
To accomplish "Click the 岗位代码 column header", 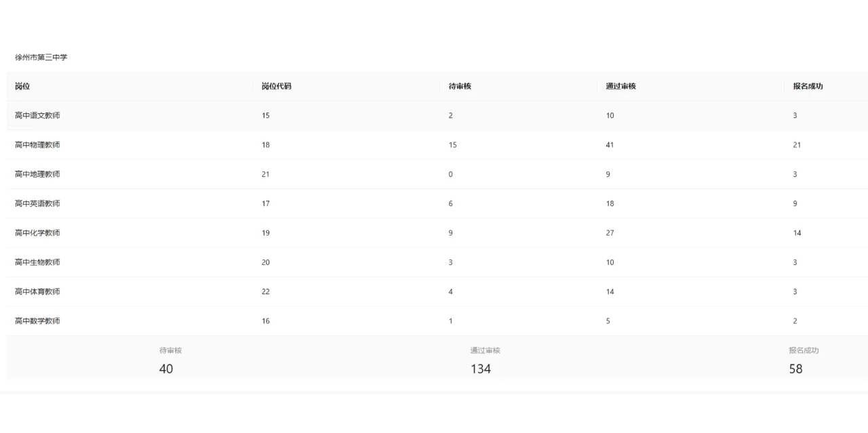I will (277, 87).
